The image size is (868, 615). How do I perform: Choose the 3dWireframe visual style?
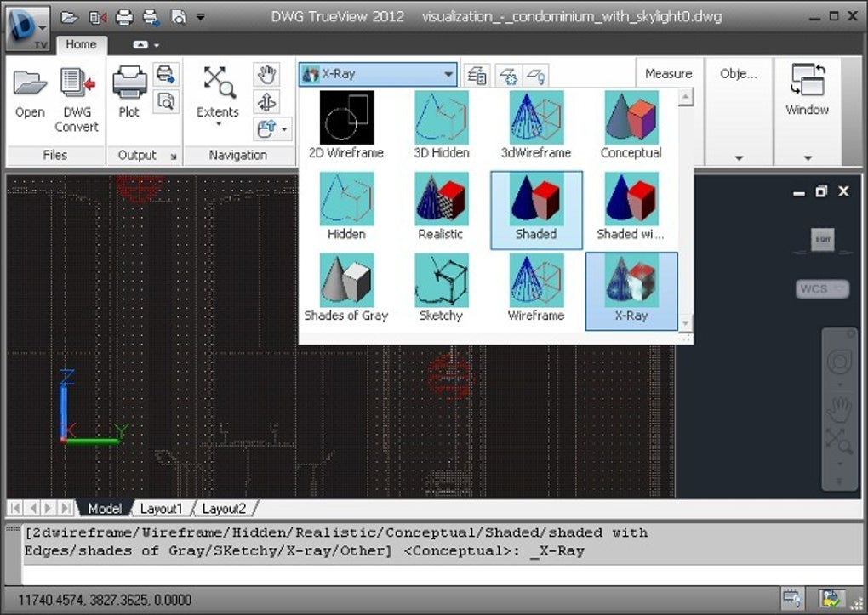[536, 126]
